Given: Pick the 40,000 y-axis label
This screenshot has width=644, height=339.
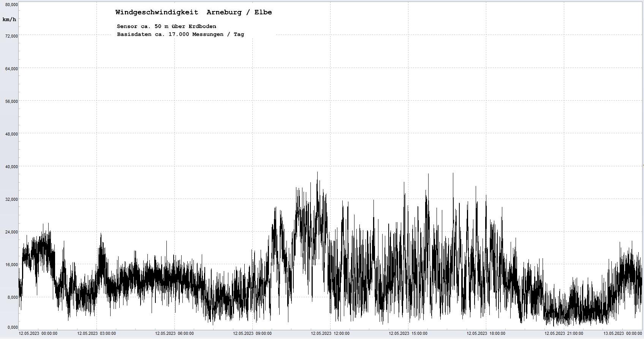Looking at the screenshot, I should click(x=11, y=167).
